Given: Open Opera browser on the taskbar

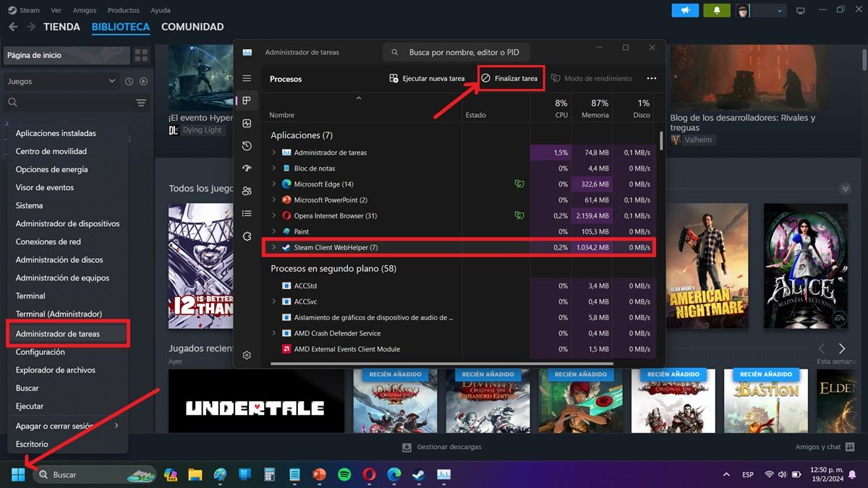Looking at the screenshot, I should [369, 475].
